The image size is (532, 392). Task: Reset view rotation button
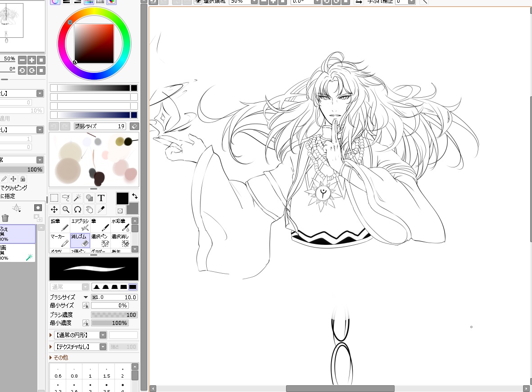pyautogui.click(x=41, y=70)
